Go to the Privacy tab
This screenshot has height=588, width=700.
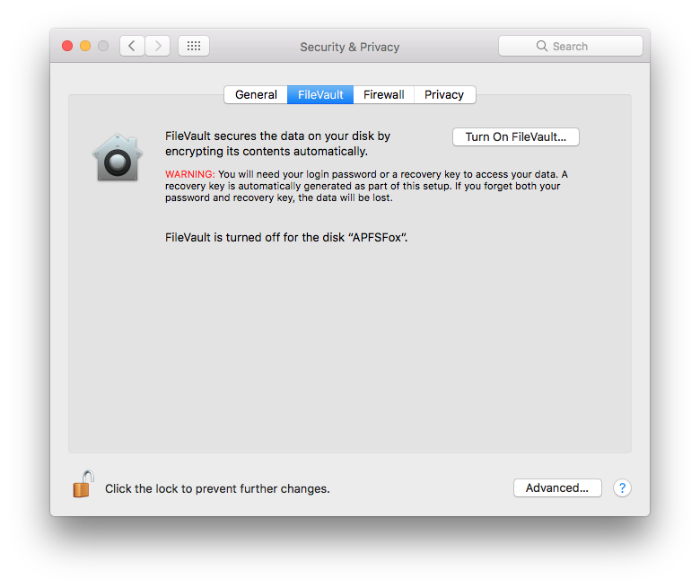(x=444, y=94)
